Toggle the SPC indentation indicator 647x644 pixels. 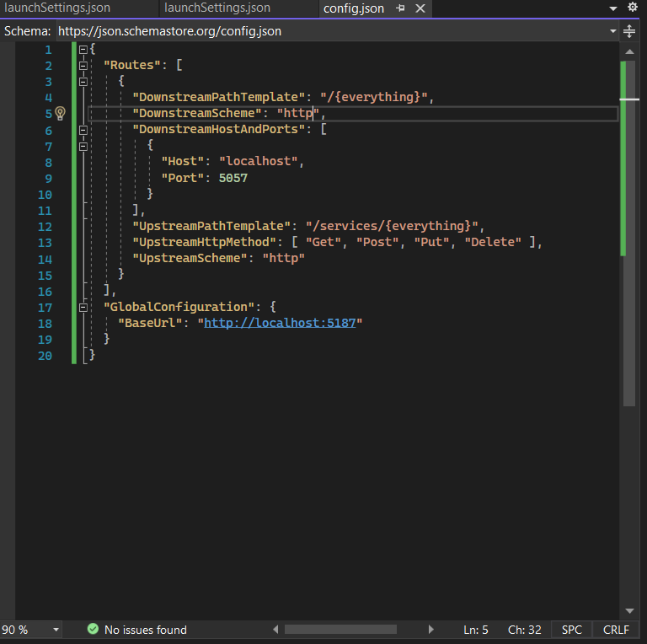coord(572,630)
